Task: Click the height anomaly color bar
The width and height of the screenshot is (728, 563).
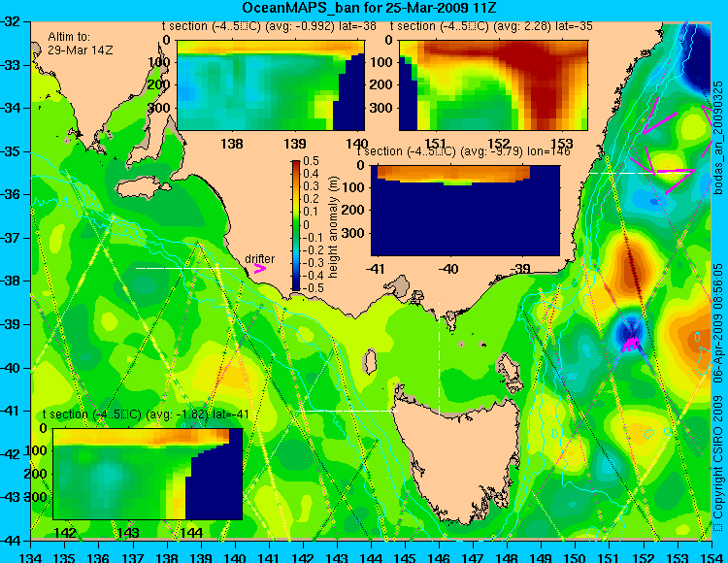Action: 296,225
